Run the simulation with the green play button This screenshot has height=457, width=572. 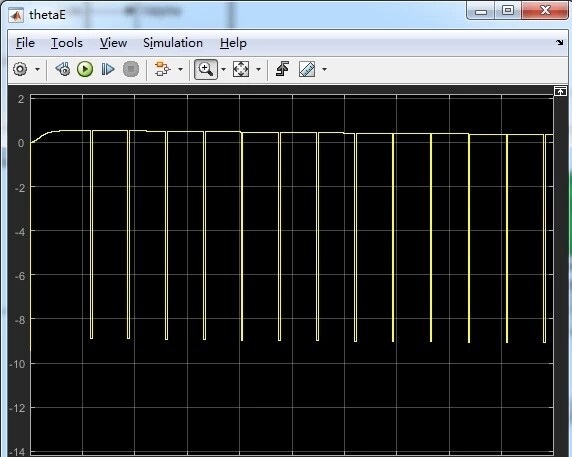85,69
